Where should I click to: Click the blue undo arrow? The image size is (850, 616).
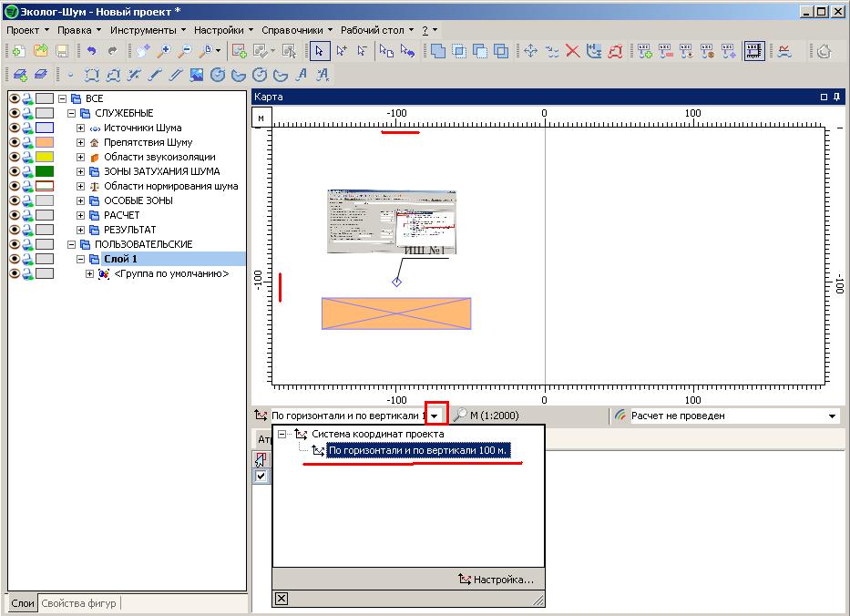(x=92, y=52)
